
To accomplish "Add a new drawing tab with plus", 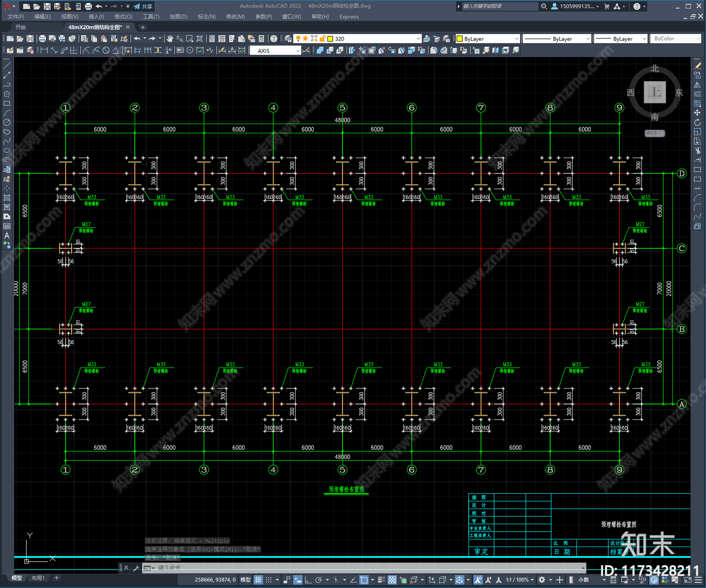I will click(143, 27).
